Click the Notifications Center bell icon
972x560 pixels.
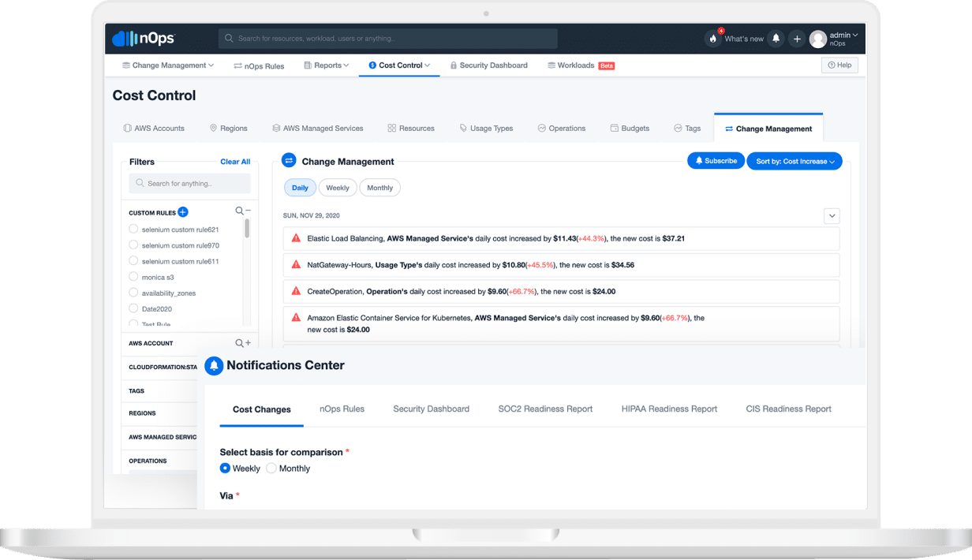tap(214, 366)
